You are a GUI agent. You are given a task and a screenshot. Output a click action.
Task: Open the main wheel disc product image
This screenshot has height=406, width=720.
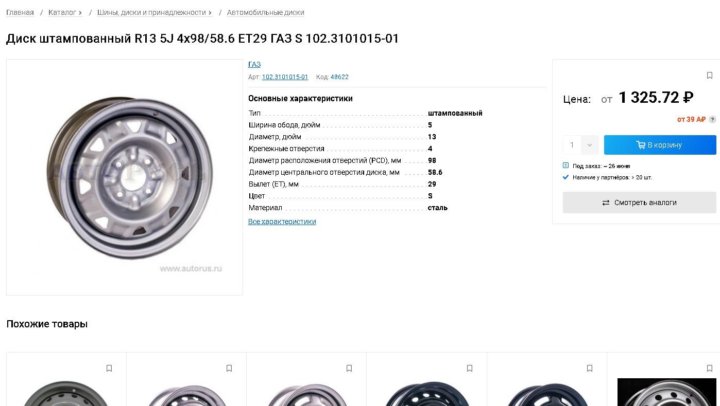(124, 177)
